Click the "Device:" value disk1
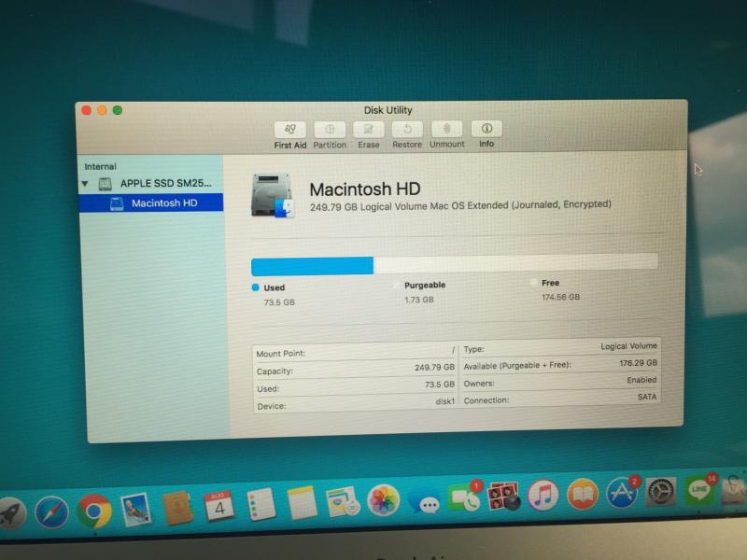747x560 pixels. tap(445, 401)
